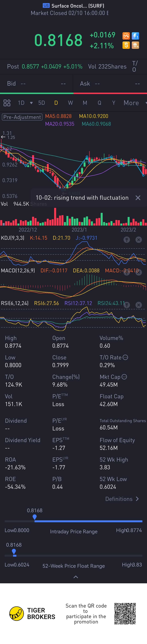Tap the 52 Wk High 3.83 value
Viewport: 147px width, 644px height.
tap(105, 467)
